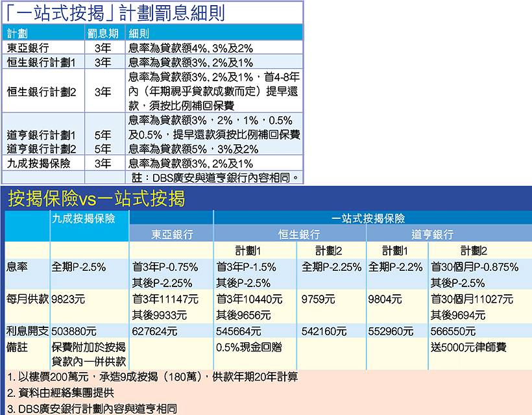This screenshot has height=415, width=532.
Task: Click '恒生銀行計劃2' in penalty table
Action: point(42,92)
